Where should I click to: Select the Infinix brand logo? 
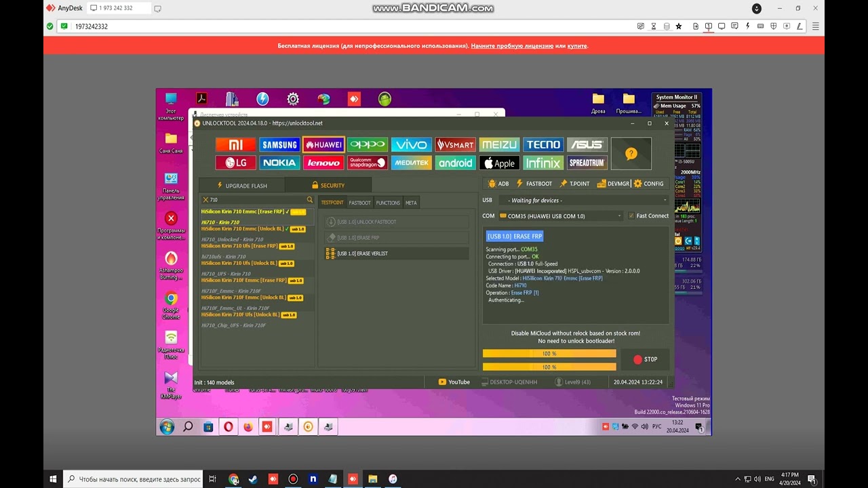point(543,163)
